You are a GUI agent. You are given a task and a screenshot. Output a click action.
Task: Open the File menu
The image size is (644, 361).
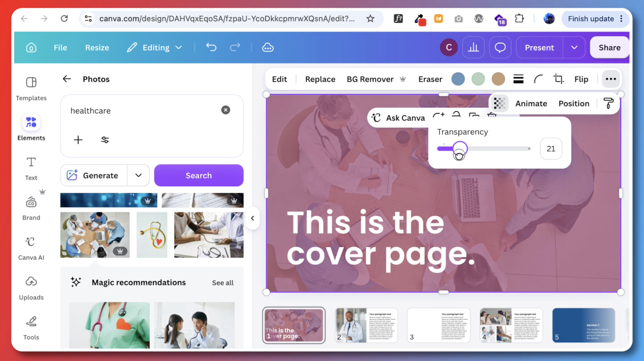point(60,48)
